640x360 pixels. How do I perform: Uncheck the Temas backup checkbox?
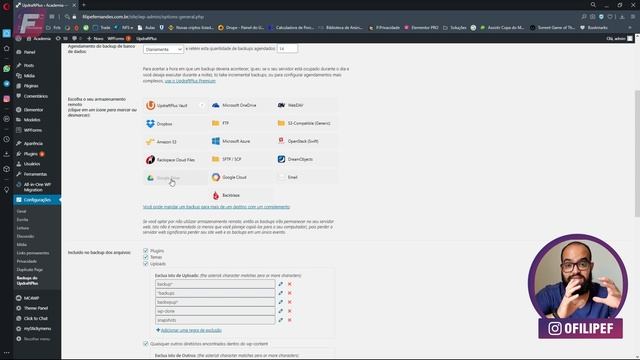(x=146, y=257)
